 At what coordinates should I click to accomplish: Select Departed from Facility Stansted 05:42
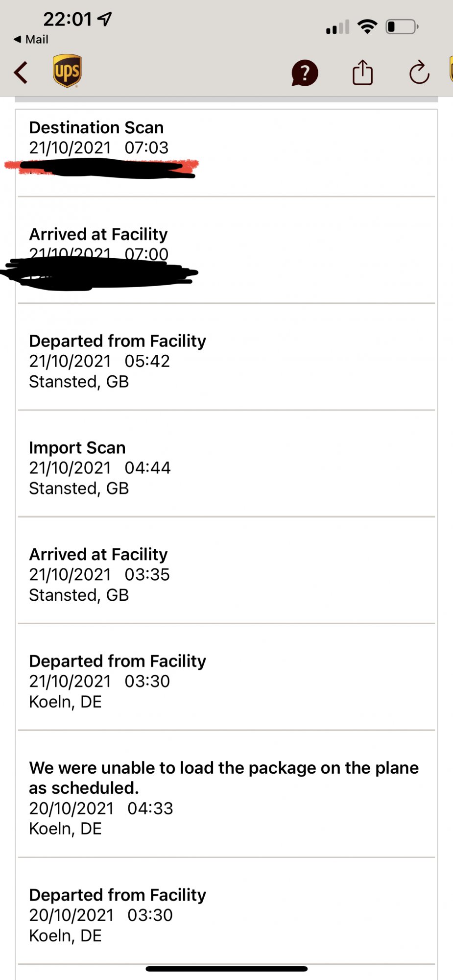[x=226, y=357]
